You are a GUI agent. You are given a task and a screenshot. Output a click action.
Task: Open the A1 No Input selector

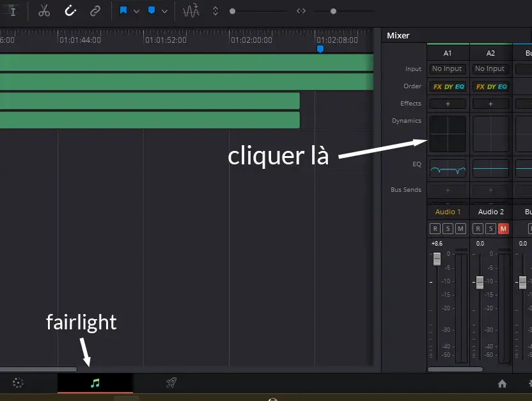click(447, 69)
